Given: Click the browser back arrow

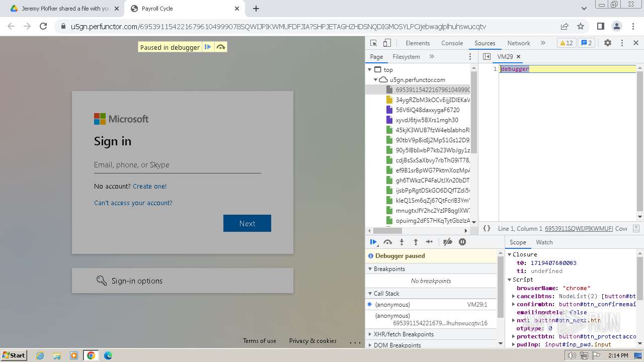Looking at the screenshot, I should [x=11, y=26].
